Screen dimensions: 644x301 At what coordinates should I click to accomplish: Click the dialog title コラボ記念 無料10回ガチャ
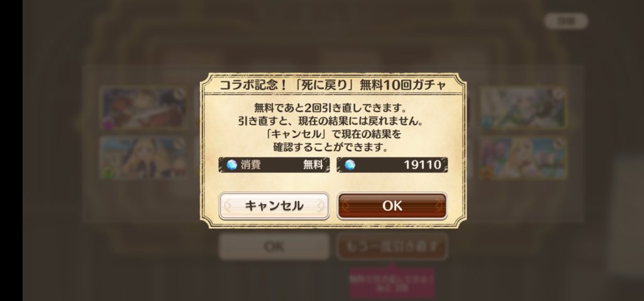coord(333,85)
